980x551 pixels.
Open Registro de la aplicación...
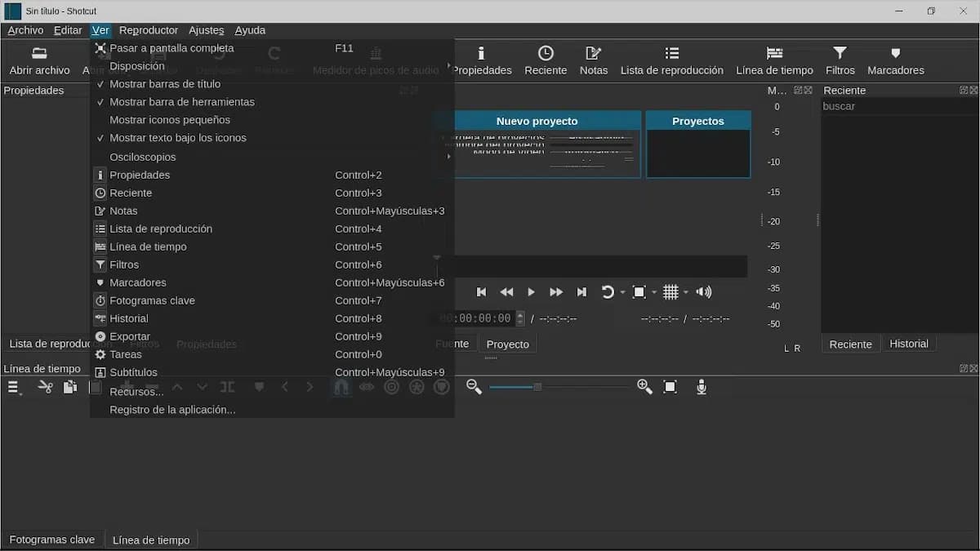(272, 410)
